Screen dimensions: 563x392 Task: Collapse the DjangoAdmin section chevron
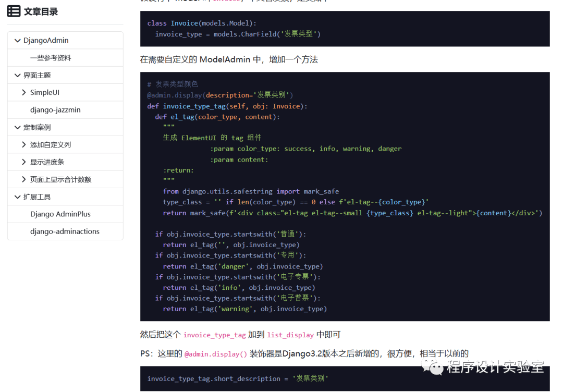(17, 40)
